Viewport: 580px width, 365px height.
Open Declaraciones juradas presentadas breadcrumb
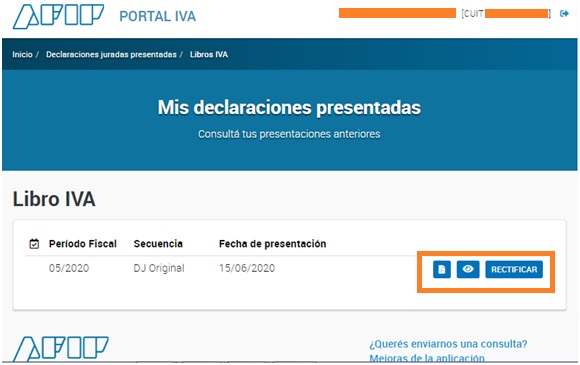click(x=111, y=54)
